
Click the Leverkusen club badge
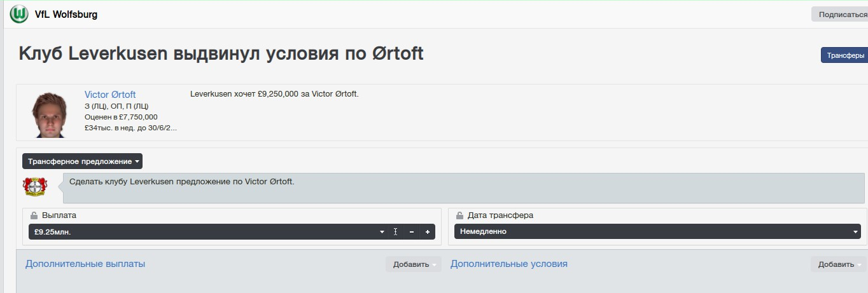(35, 186)
